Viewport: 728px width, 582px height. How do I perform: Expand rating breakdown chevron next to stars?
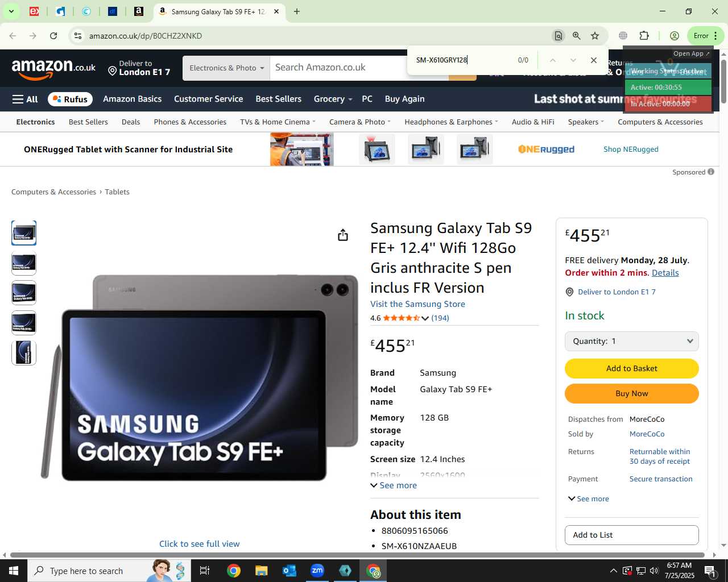[x=425, y=318]
